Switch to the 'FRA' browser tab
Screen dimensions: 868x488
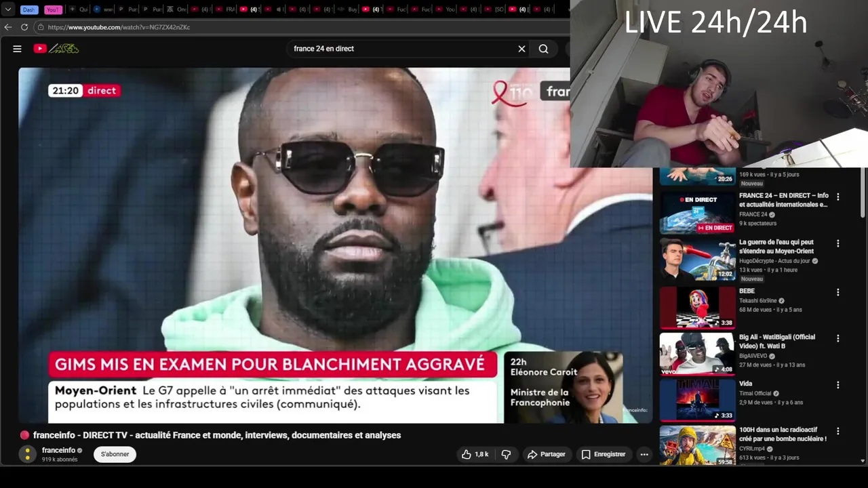coord(226,9)
